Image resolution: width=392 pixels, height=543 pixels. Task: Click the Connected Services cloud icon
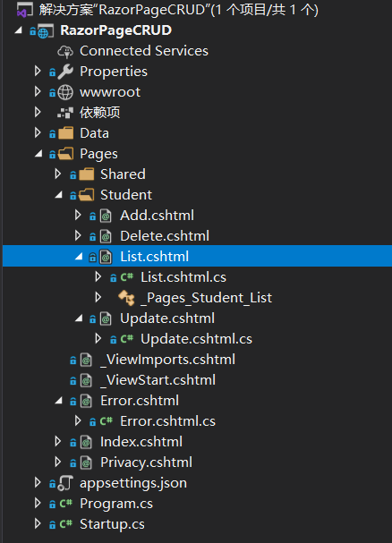point(65,52)
